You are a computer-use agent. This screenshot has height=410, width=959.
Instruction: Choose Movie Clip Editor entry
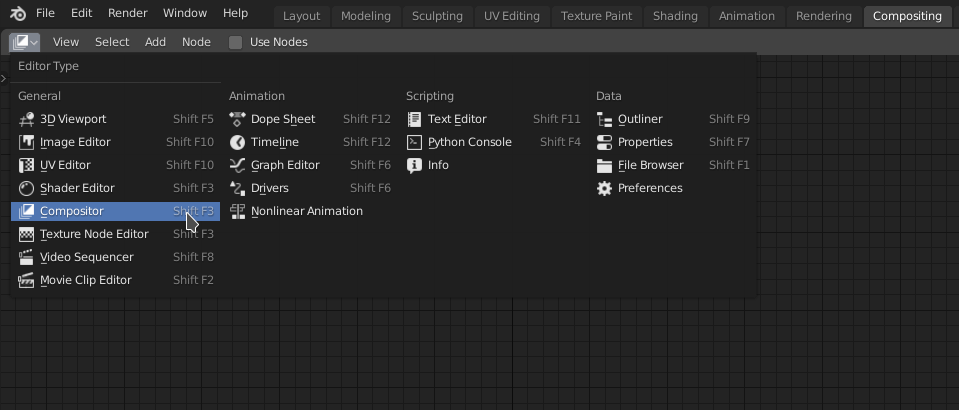pos(116,280)
